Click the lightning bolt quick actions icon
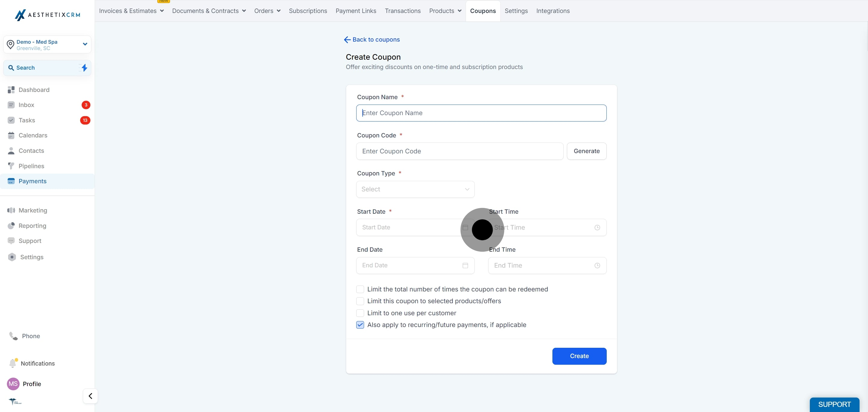Viewport: 868px width, 412px height. pyautogui.click(x=84, y=68)
